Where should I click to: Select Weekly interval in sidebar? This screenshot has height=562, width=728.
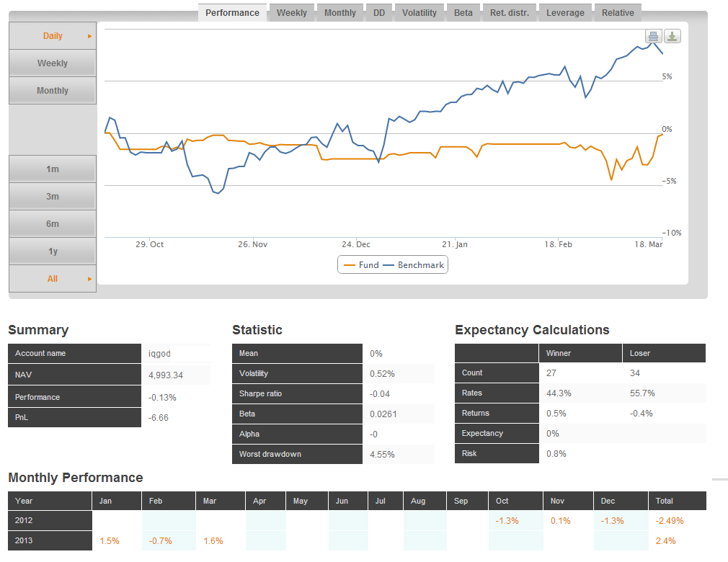53,63
